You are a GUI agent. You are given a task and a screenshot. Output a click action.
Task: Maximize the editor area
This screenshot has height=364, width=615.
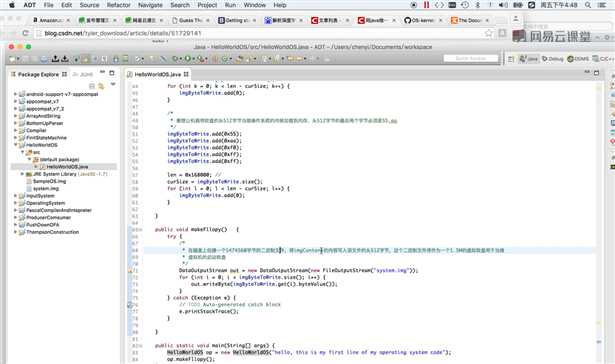tap(597, 73)
